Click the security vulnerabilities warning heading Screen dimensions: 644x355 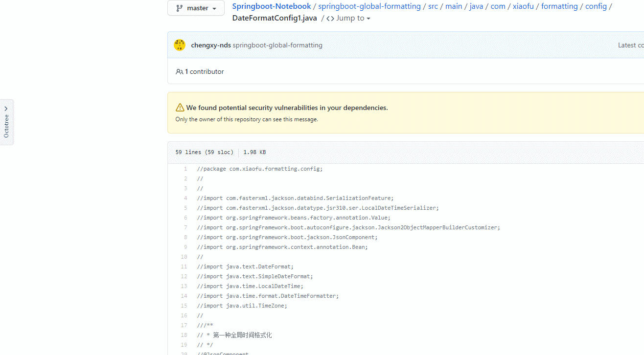(x=287, y=108)
